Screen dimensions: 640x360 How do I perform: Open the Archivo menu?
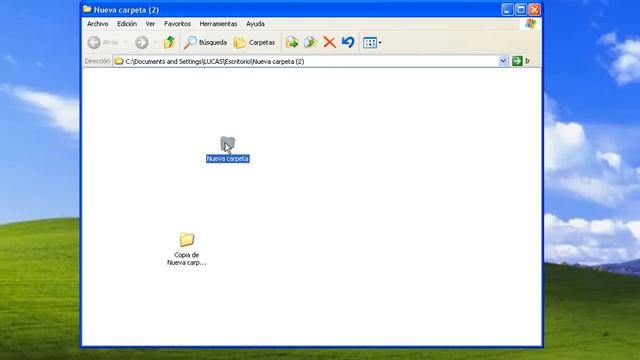point(98,24)
